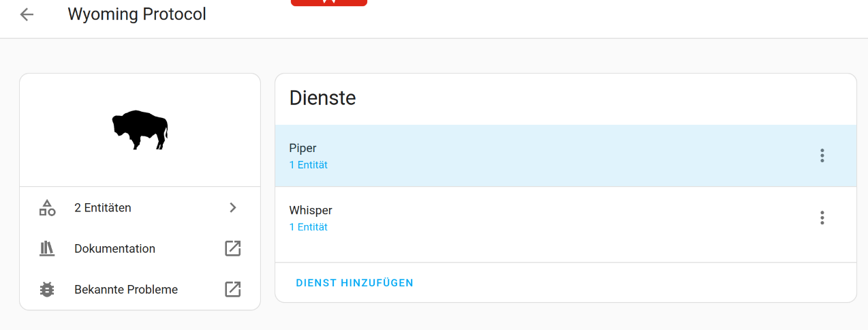This screenshot has height=330, width=868.
Task: Expand the 2 Entitäten chevron arrow
Action: [x=233, y=208]
